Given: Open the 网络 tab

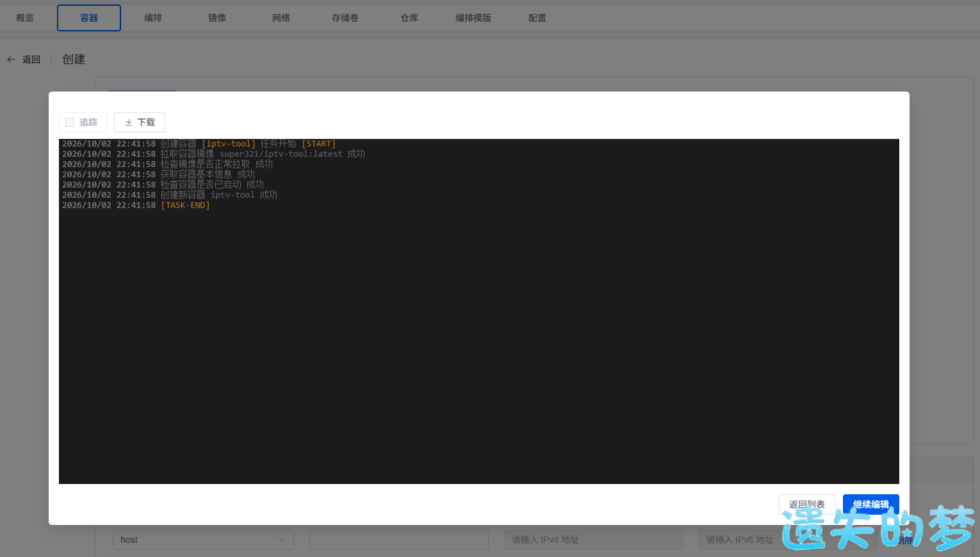Looking at the screenshot, I should tap(281, 18).
